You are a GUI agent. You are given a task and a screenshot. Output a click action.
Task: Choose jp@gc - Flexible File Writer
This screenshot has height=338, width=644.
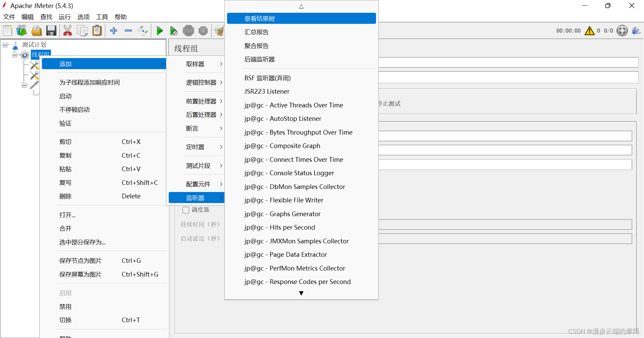tap(301, 200)
